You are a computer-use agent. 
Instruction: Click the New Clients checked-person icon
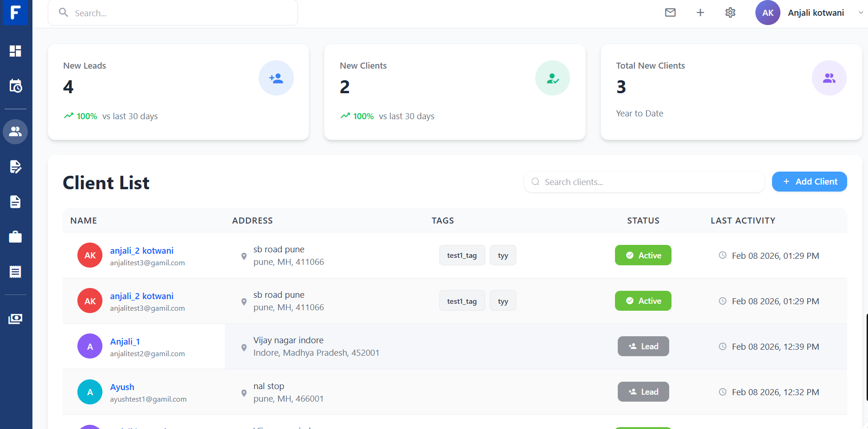tap(552, 78)
